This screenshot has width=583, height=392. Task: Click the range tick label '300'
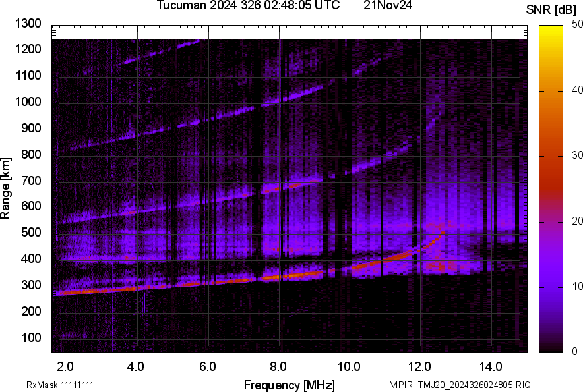[31, 285]
